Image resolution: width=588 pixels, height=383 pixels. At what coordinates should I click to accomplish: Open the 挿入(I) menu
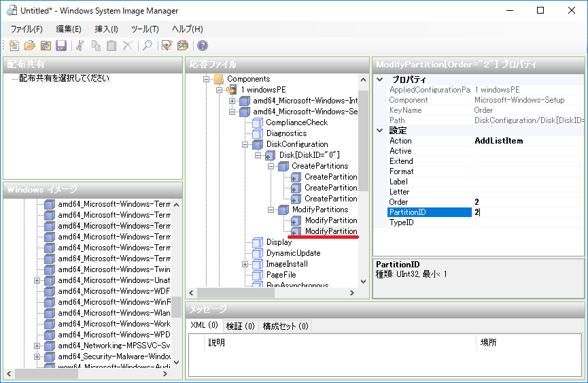coord(106,29)
